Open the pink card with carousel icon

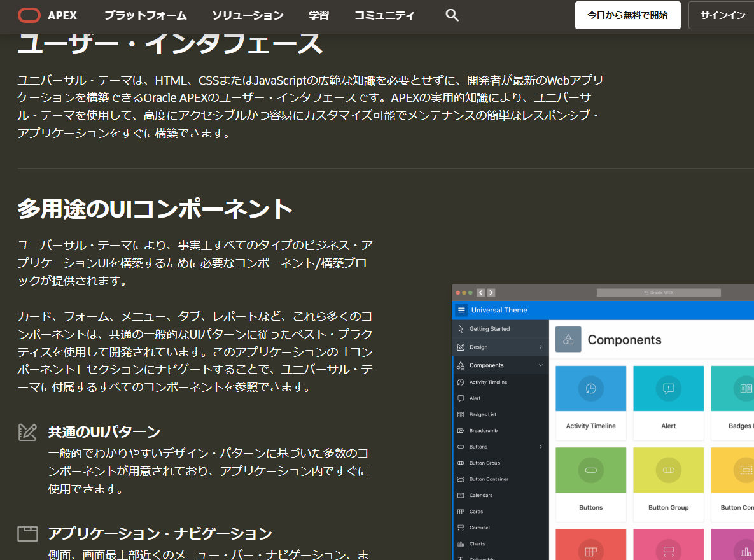pos(668,545)
